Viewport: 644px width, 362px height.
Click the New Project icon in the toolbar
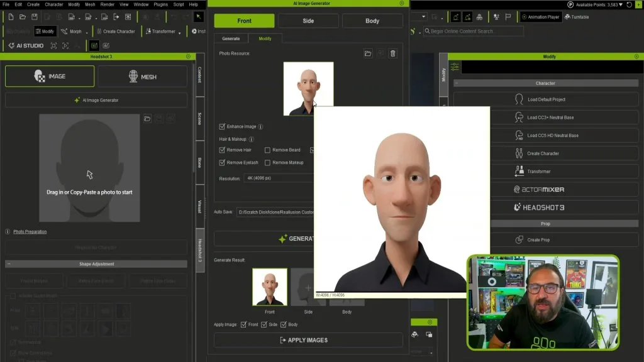click(11, 17)
